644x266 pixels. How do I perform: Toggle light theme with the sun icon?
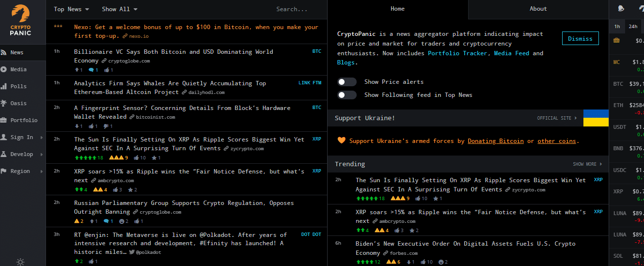pos(20,262)
